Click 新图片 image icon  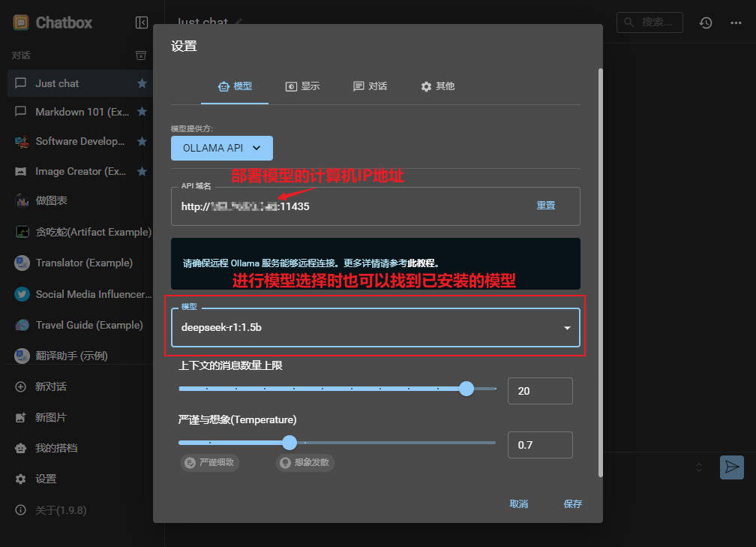coord(21,418)
